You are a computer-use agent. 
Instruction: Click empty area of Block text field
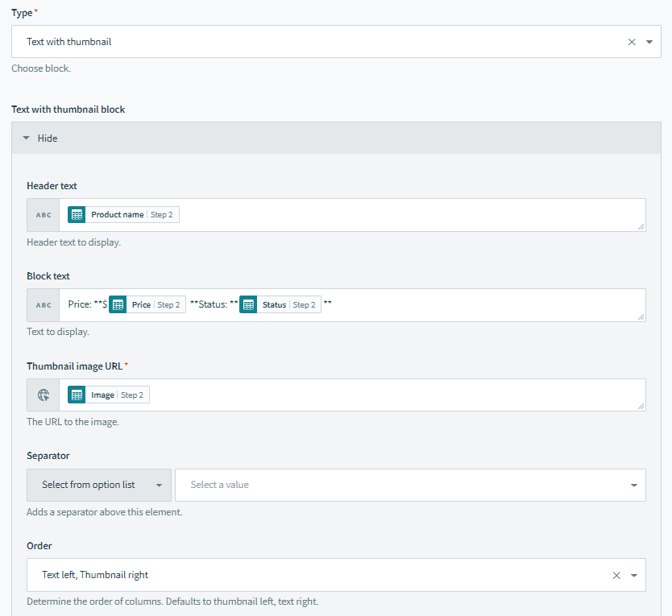(x=483, y=305)
